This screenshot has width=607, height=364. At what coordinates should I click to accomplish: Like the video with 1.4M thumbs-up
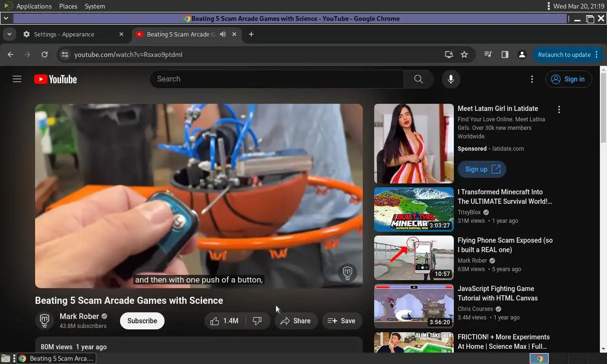click(x=225, y=321)
